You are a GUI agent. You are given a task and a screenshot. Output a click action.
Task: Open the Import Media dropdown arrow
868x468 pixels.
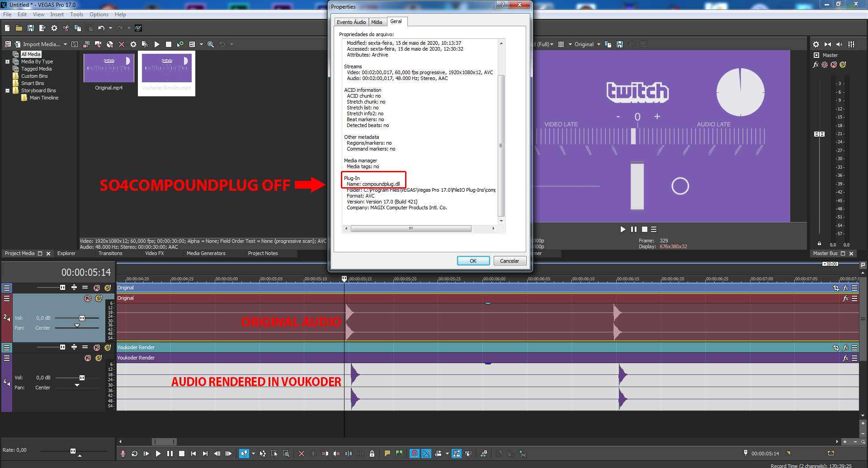click(65, 44)
